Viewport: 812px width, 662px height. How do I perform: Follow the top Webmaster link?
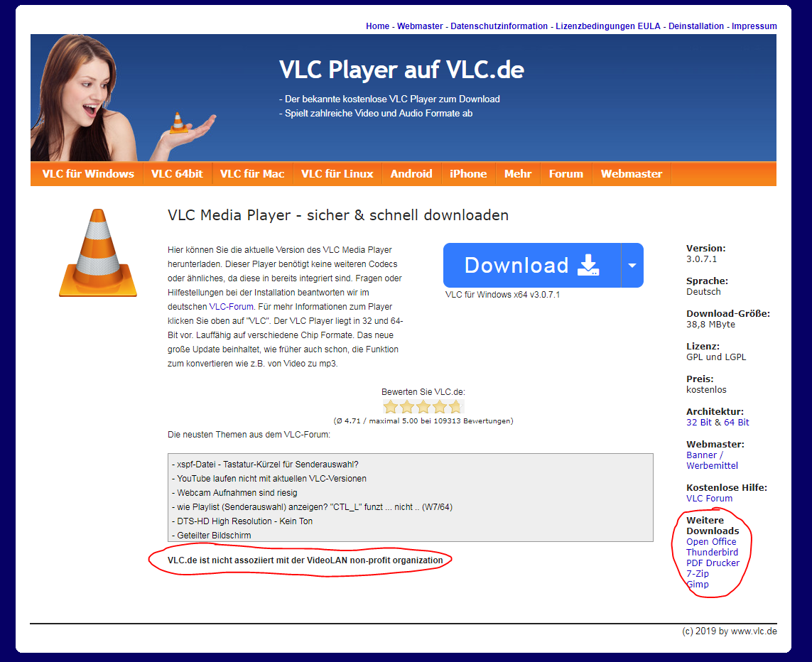(420, 26)
